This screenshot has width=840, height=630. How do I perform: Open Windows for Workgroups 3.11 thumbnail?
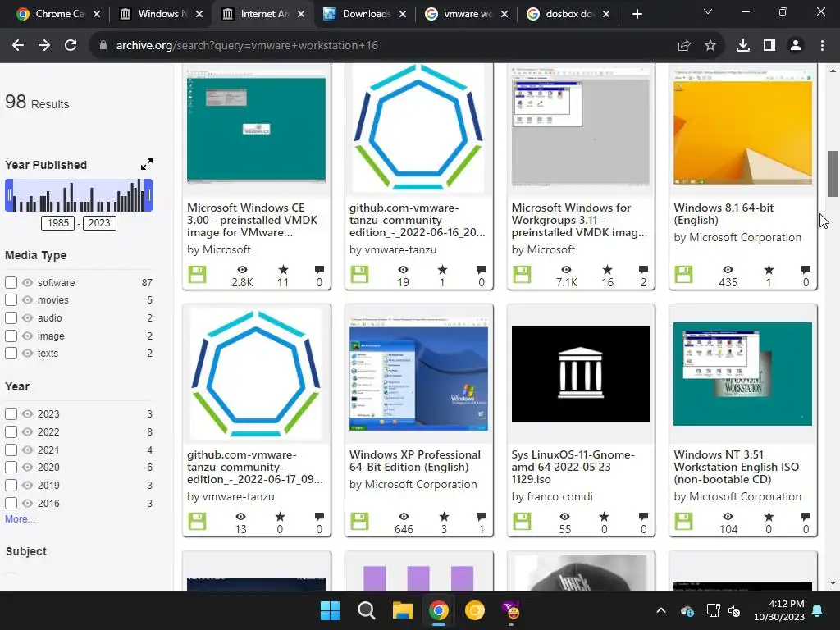pos(581,126)
